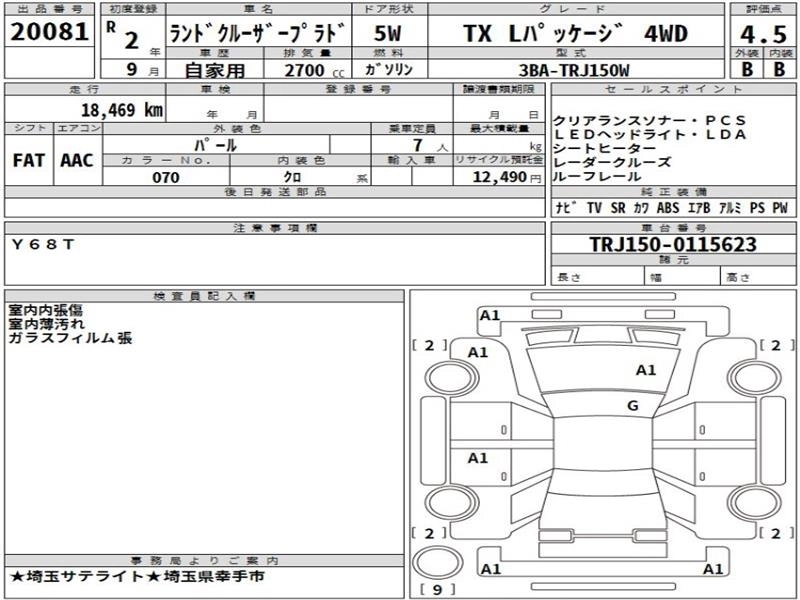Select sales point LEDヘッドライト・LDA
The width and height of the screenshot is (800, 600).
click(649, 135)
